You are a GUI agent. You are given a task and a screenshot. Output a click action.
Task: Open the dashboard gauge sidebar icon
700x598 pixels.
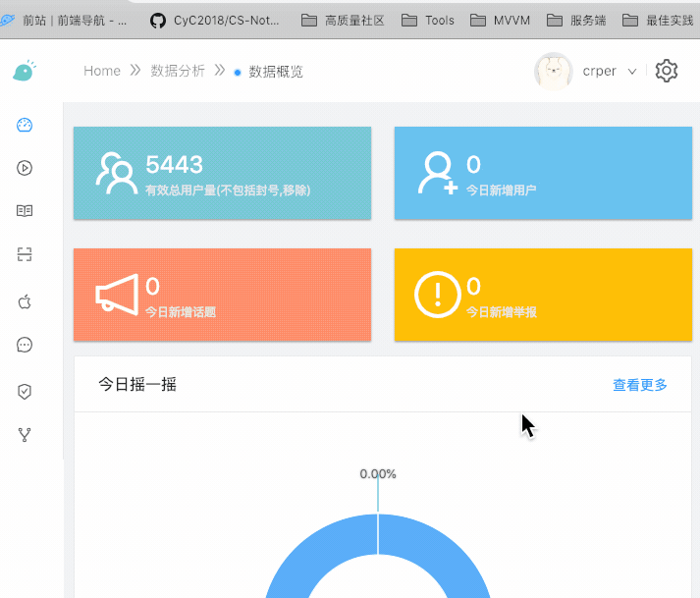pyautogui.click(x=25, y=125)
